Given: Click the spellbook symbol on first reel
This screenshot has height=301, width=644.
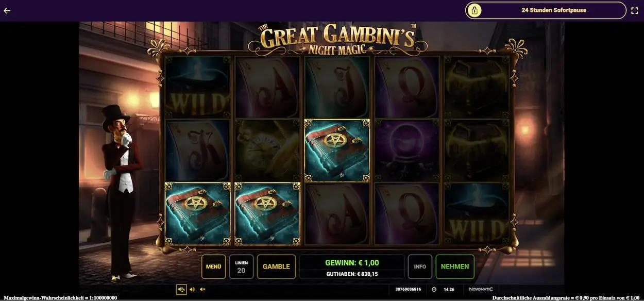Looking at the screenshot, I should pos(197,213).
